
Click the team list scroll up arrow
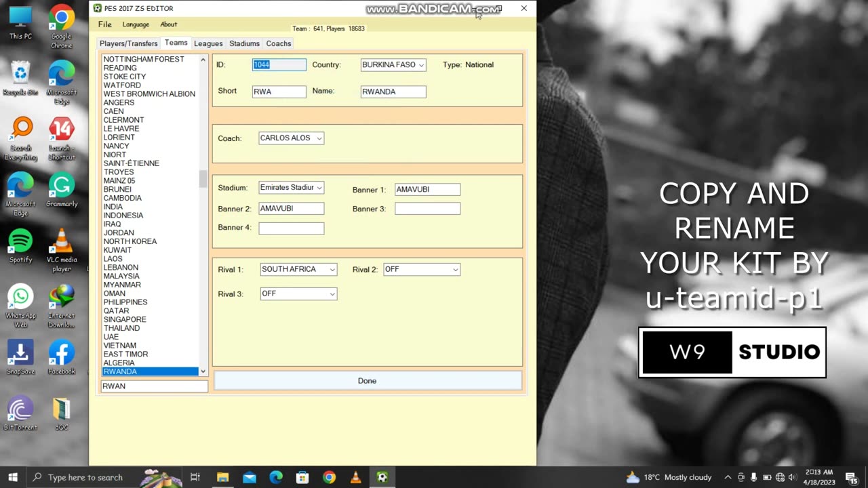coord(203,60)
